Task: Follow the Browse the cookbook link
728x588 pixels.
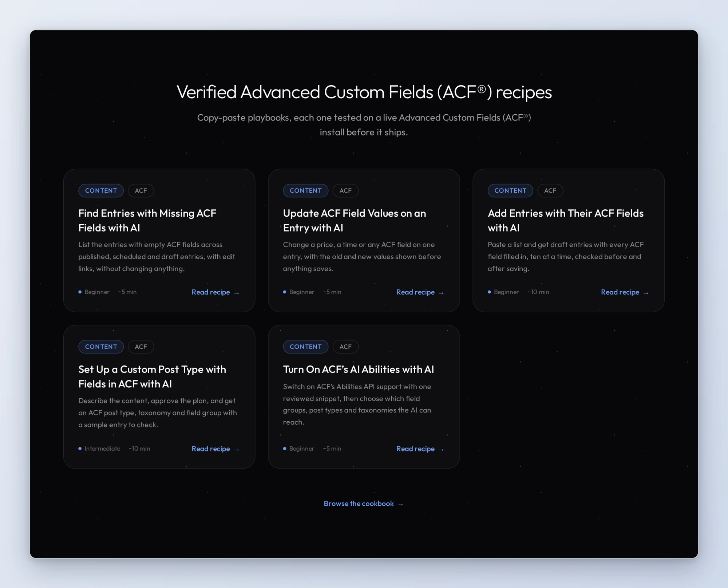Action: pos(364,504)
